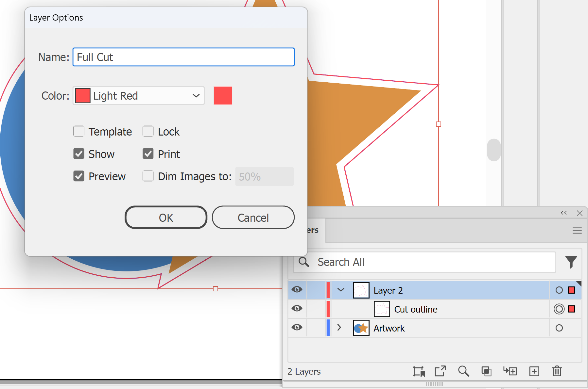Click the red selection indicator square on Layer 2

click(x=572, y=290)
